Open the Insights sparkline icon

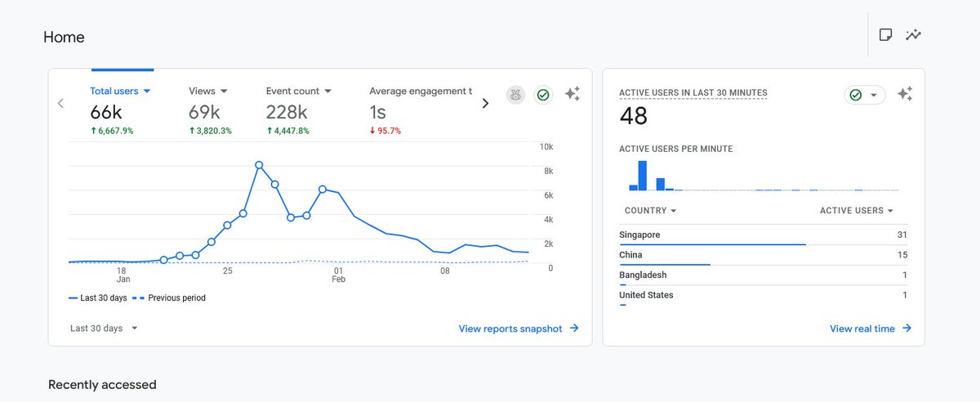coord(913,34)
